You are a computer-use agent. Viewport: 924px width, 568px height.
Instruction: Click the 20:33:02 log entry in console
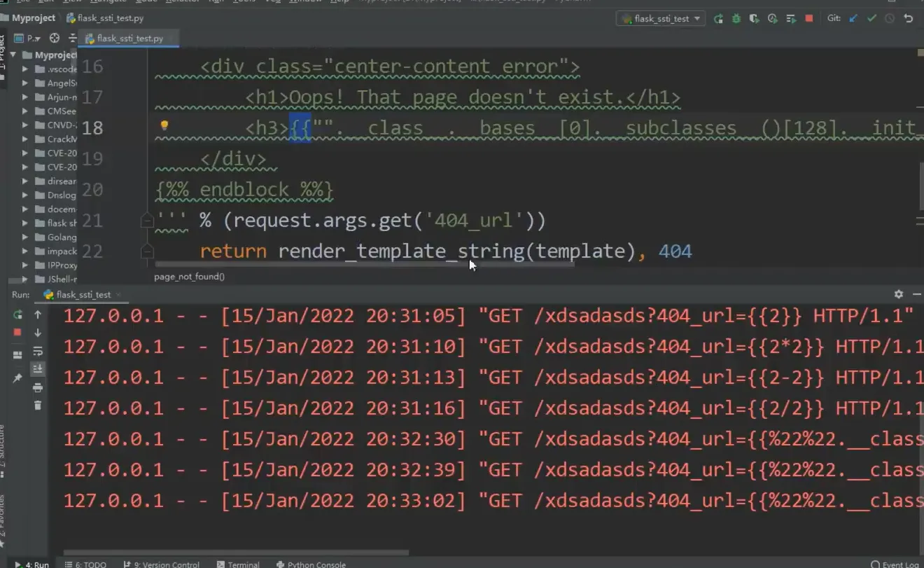[493, 501]
